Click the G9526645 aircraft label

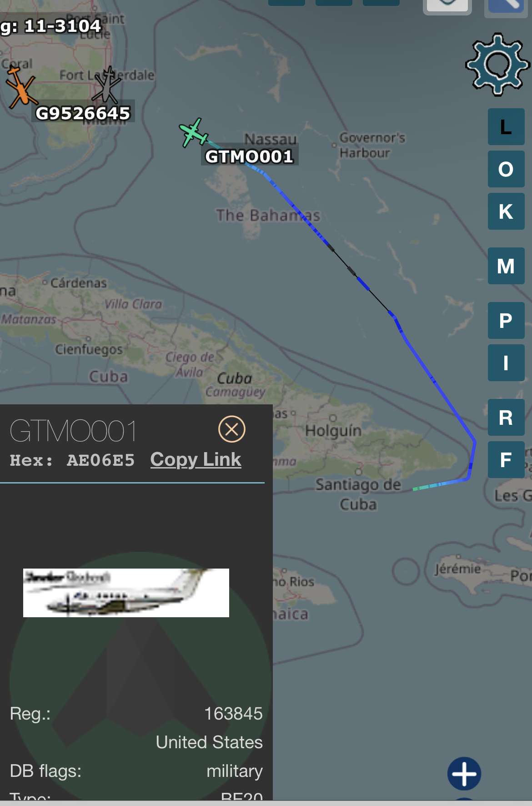click(x=83, y=113)
